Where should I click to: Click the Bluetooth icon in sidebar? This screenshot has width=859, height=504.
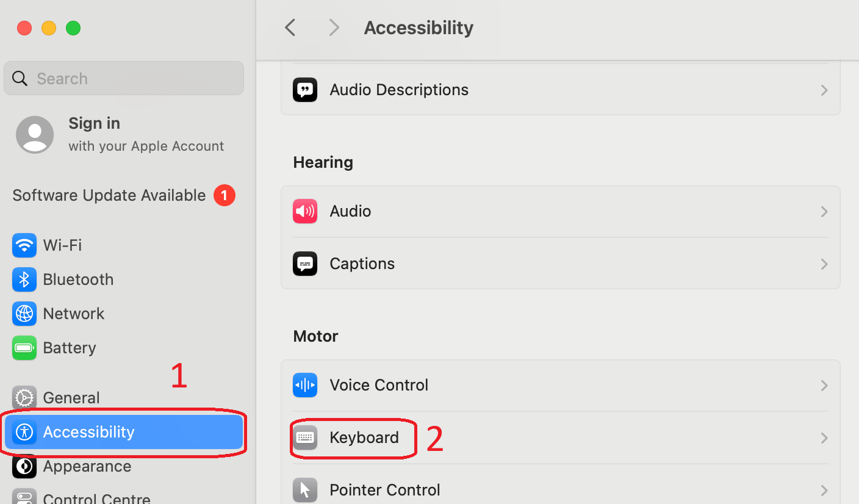(x=24, y=279)
